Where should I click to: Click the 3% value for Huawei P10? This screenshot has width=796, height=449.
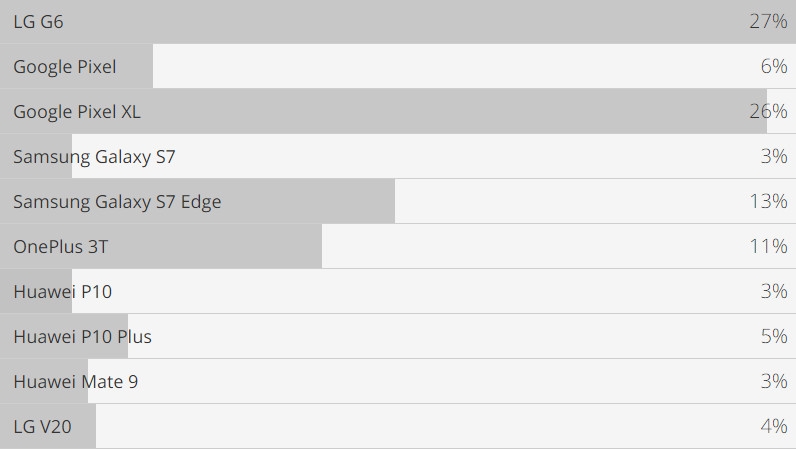(x=774, y=292)
